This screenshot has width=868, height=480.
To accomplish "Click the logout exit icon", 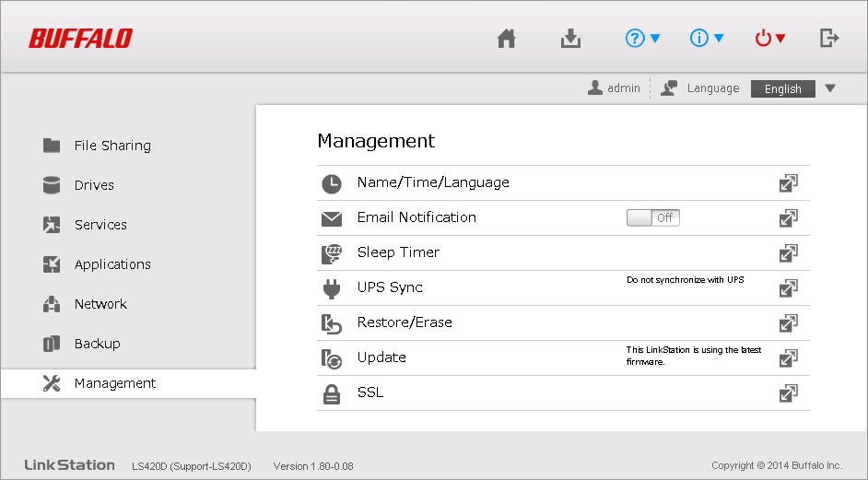I will [828, 39].
